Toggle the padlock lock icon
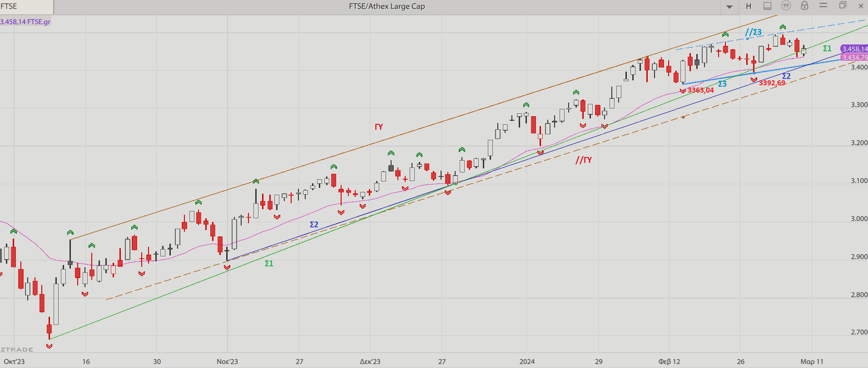The width and height of the screenshot is (868, 368). point(804,5)
